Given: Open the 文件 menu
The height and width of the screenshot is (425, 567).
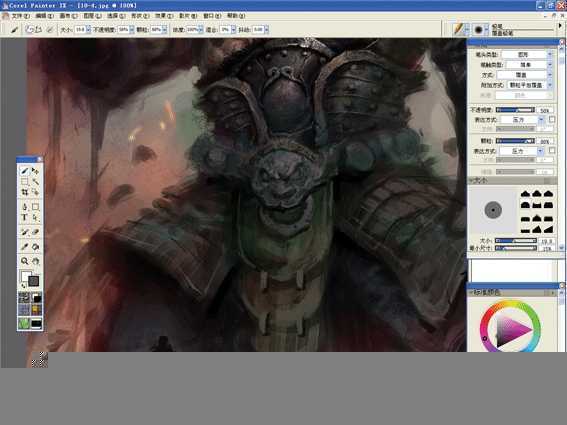Looking at the screenshot, I should [20, 16].
